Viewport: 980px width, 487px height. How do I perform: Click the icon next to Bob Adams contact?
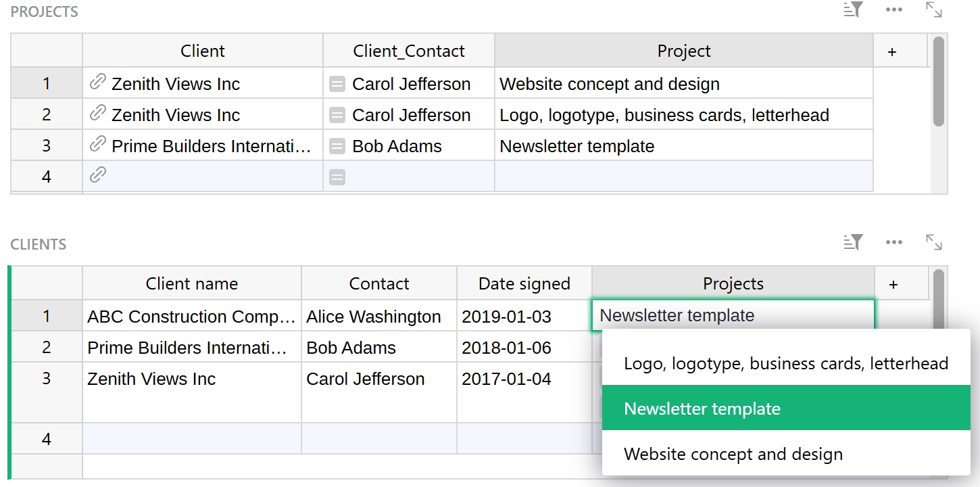click(x=337, y=146)
